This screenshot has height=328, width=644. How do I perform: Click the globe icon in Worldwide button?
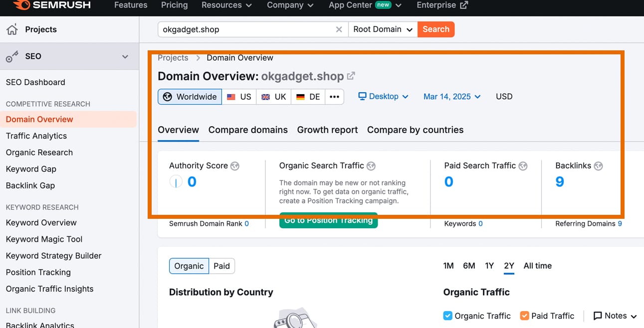point(168,97)
